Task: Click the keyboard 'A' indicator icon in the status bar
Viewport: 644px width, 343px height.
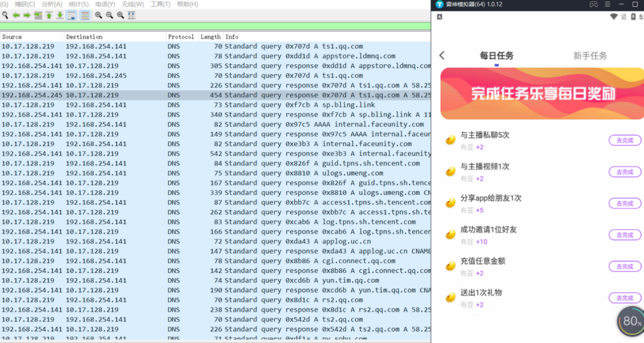Action: click(x=440, y=17)
